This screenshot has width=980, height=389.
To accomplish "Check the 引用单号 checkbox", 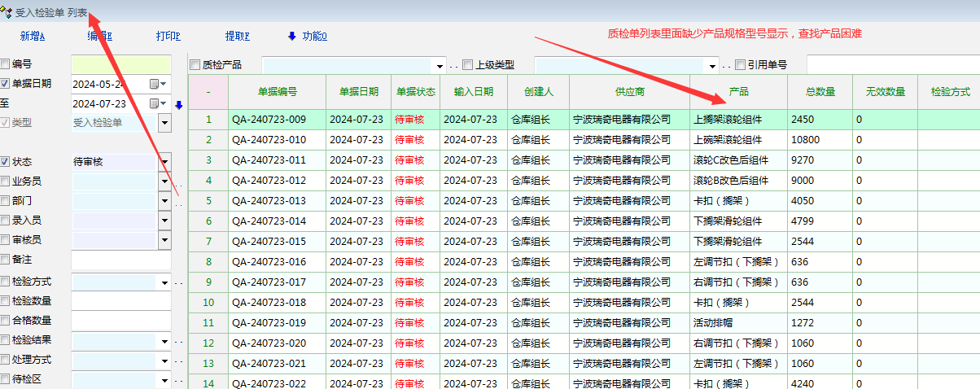I will coord(740,64).
